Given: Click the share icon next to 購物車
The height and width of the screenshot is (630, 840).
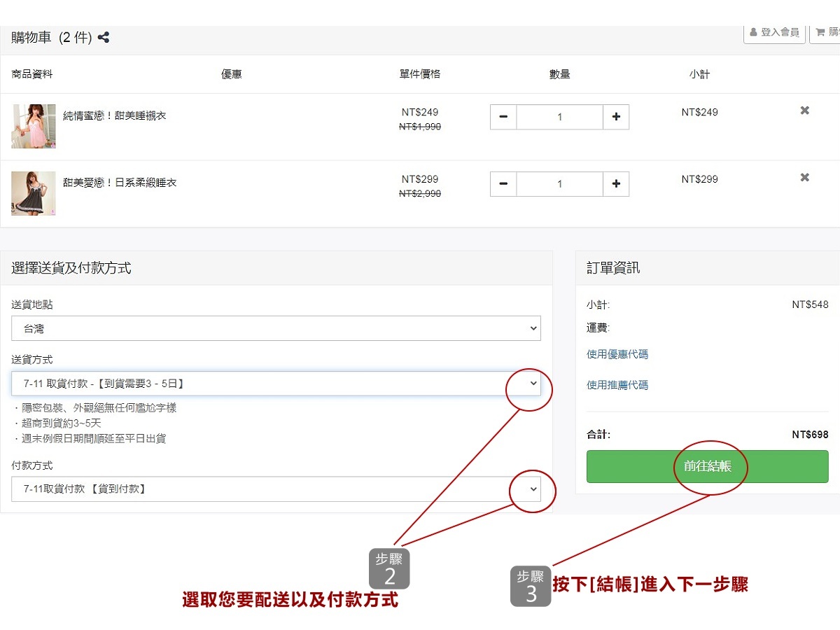Looking at the screenshot, I should [x=104, y=38].
